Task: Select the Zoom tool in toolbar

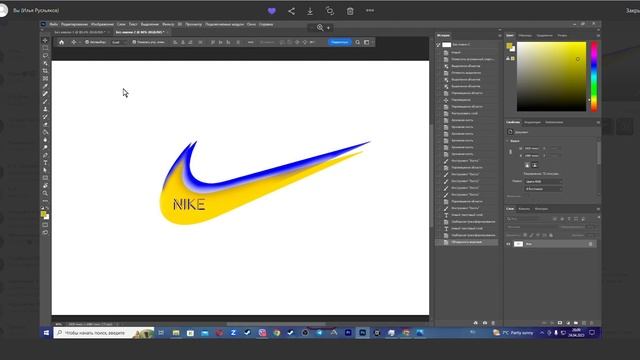Action: tap(45, 193)
